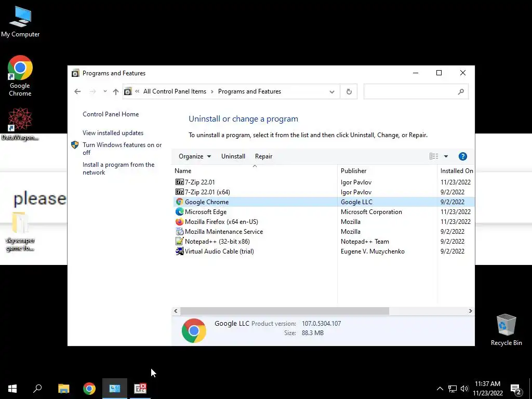Click the Notepad++ icon in list
532x399 pixels.
coord(179,241)
